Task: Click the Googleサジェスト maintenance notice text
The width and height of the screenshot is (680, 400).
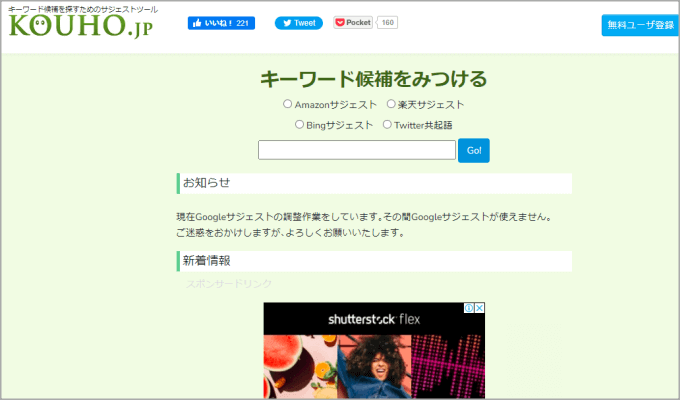Action: click(x=365, y=216)
